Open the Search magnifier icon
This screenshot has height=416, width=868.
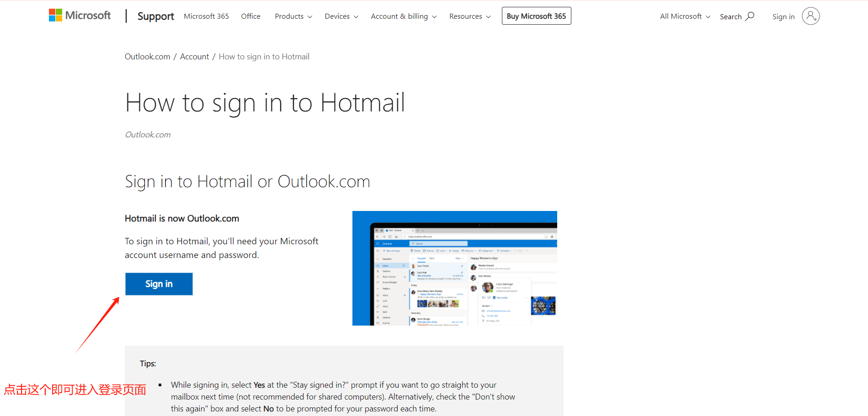(750, 16)
